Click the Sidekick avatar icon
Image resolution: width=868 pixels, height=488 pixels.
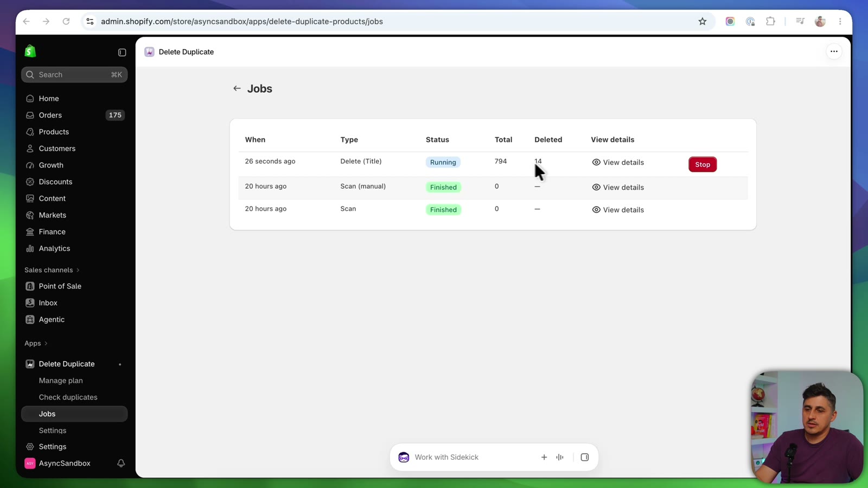(404, 457)
